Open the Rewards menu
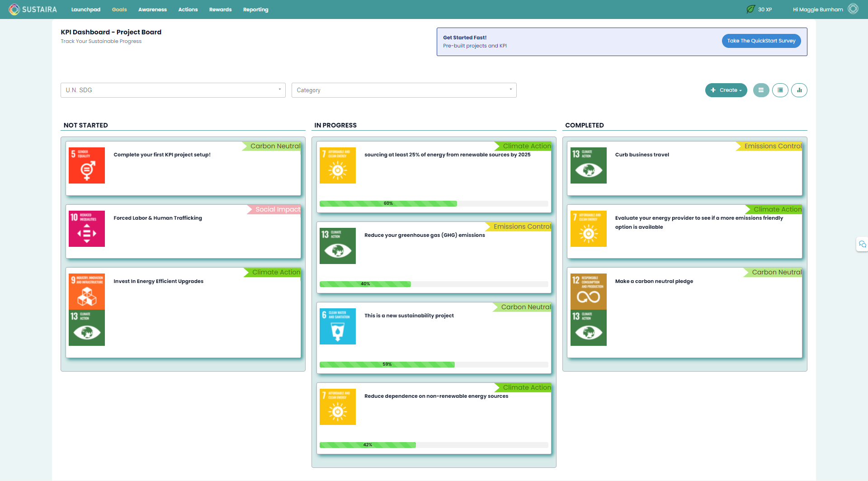The image size is (868, 481). click(220, 9)
